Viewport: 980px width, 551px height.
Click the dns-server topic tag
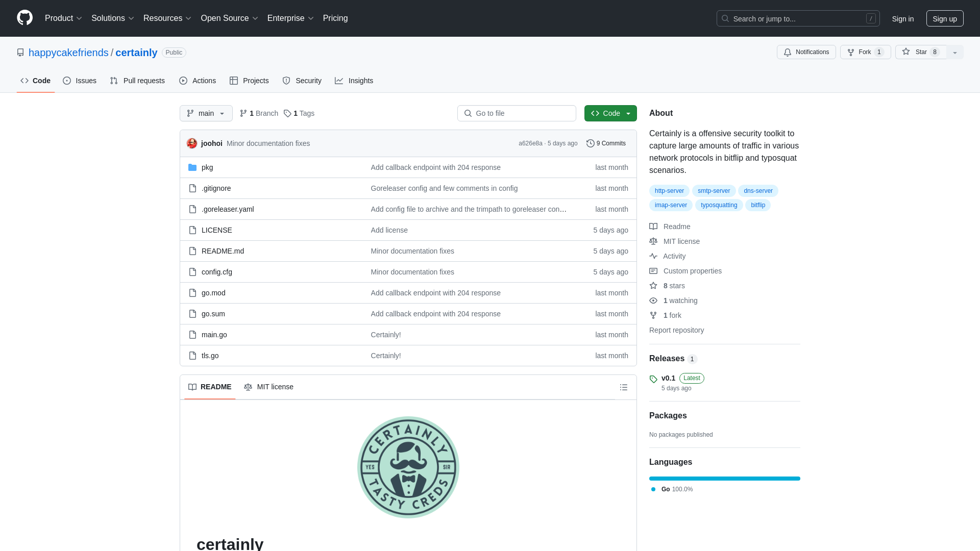(x=758, y=190)
